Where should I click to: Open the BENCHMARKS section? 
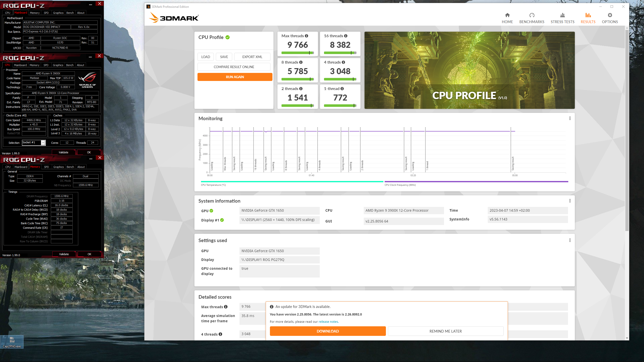pos(532,18)
